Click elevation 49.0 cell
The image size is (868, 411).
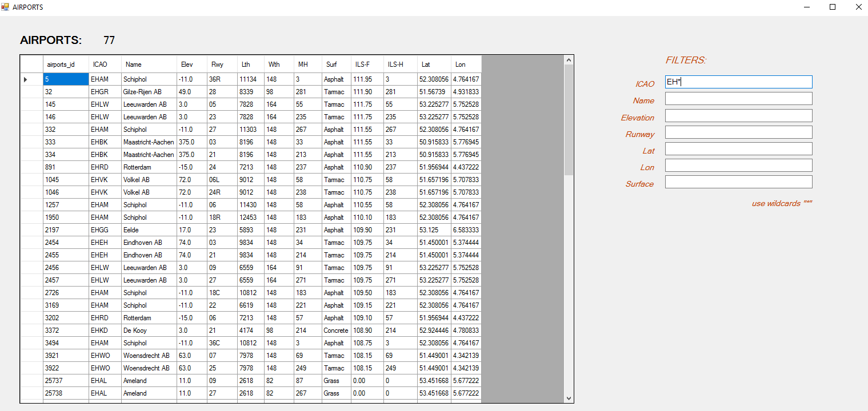coord(192,92)
